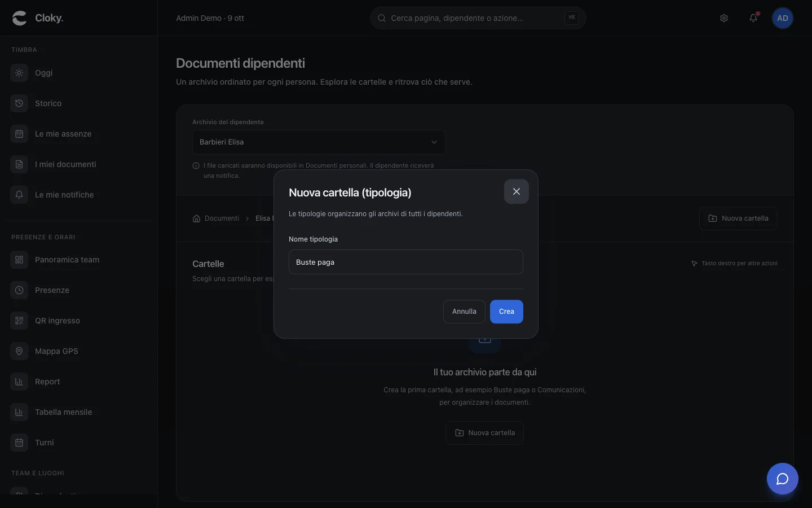Click the Nome tipologia text field
The height and width of the screenshot is (508, 812).
pos(406,262)
